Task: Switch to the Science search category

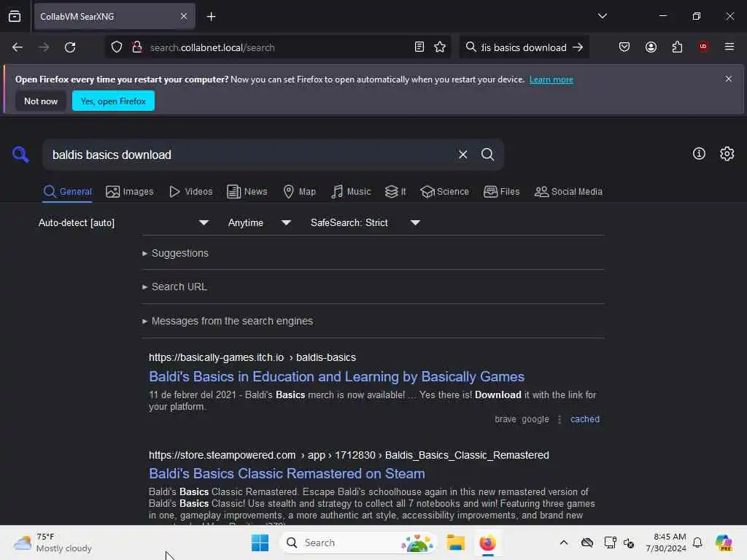Action: point(444,192)
